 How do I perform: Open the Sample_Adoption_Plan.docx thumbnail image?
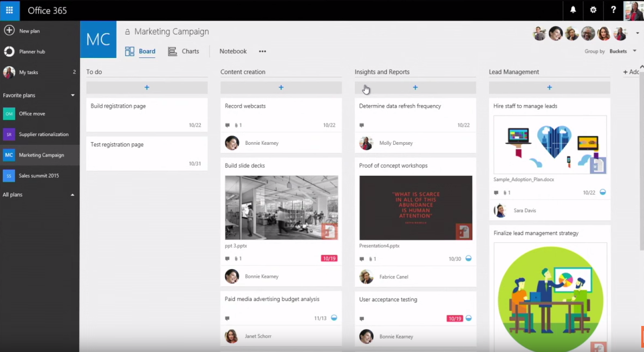click(x=550, y=144)
